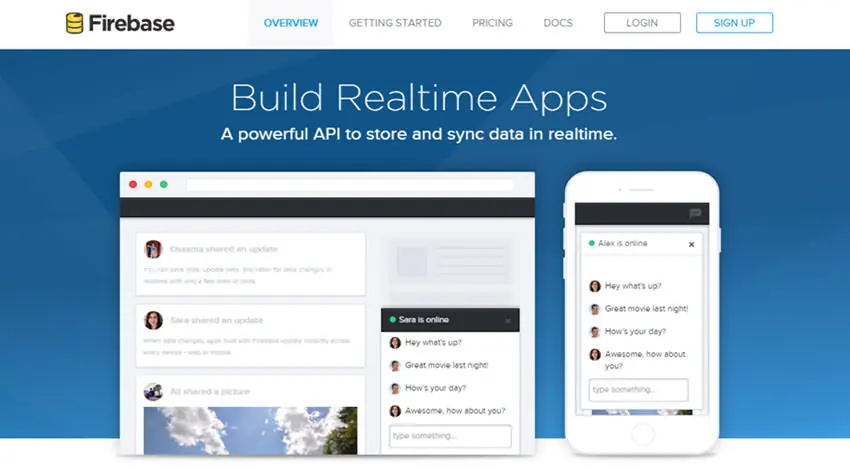The image size is (850, 470).
Task: Click the desktop chat type something field
Action: [450, 436]
